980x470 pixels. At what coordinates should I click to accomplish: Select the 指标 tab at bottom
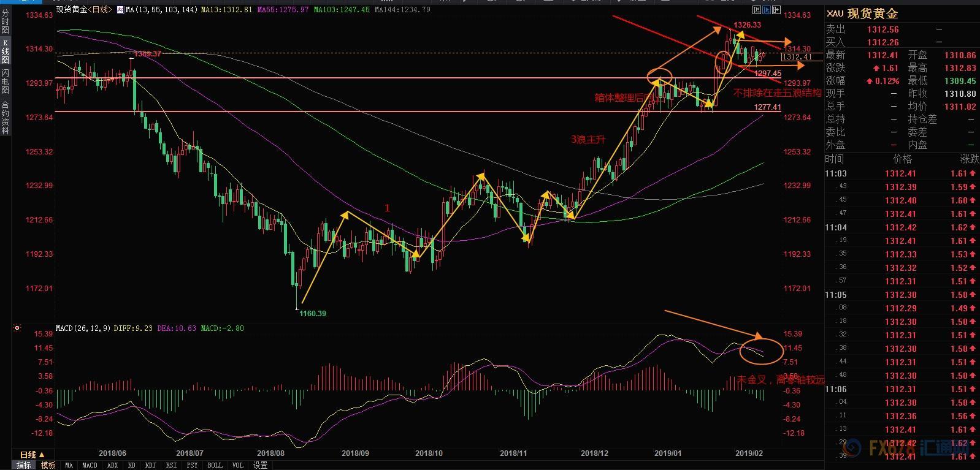[24, 465]
